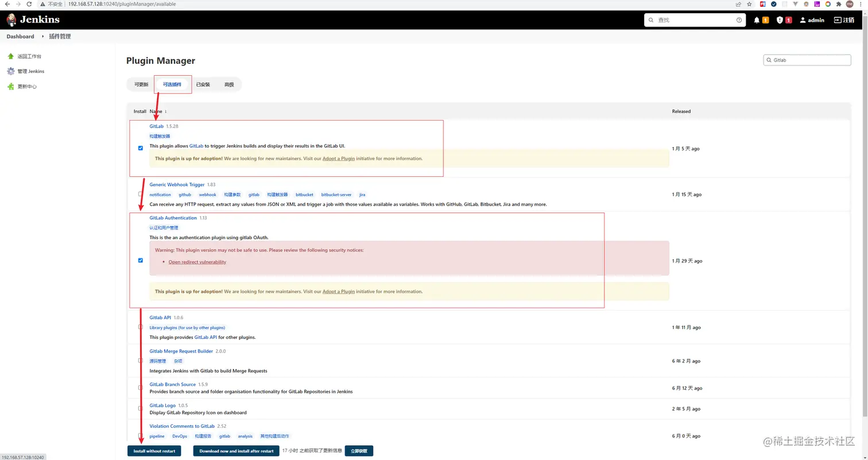868x460 pixels.
Task: Reload the page with the refresh icon
Action: pyautogui.click(x=30, y=4)
